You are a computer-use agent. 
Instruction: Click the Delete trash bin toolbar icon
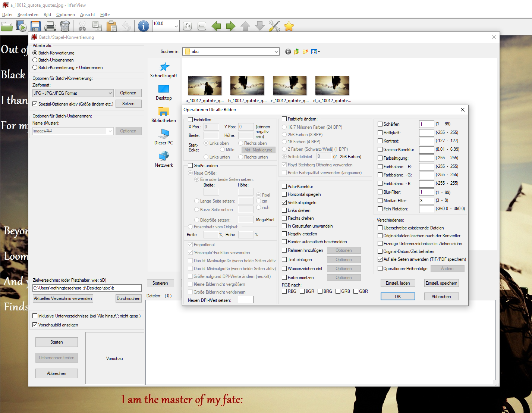[x=65, y=26]
